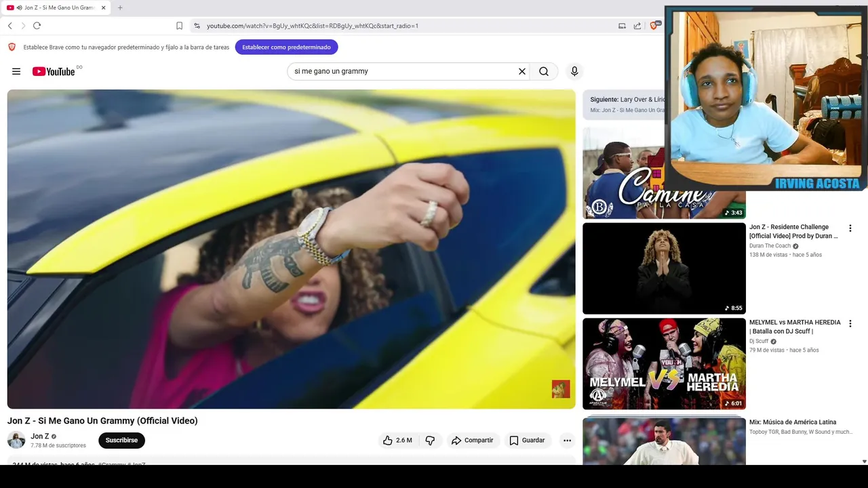
Task: Open a new browser tab
Action: tap(120, 7)
